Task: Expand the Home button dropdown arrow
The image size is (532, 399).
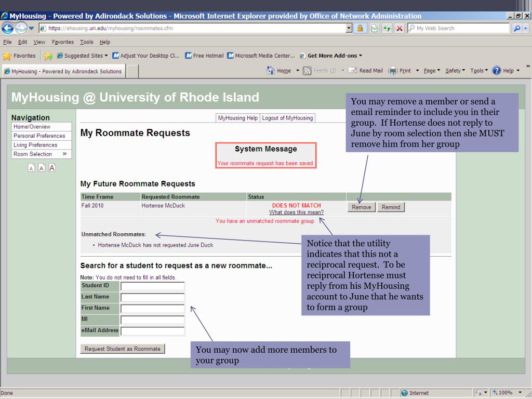Action: [x=298, y=71]
